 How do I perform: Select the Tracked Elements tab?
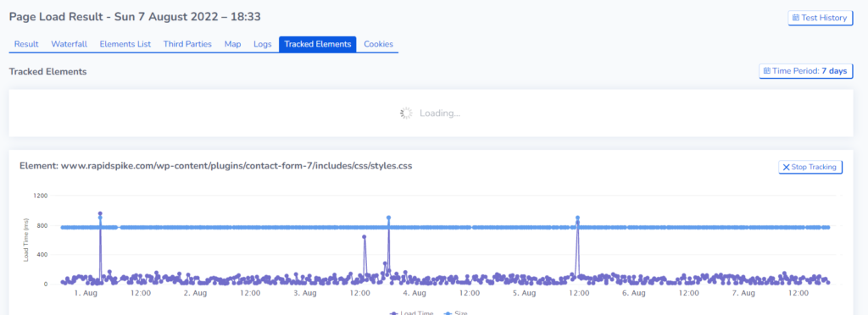click(318, 44)
